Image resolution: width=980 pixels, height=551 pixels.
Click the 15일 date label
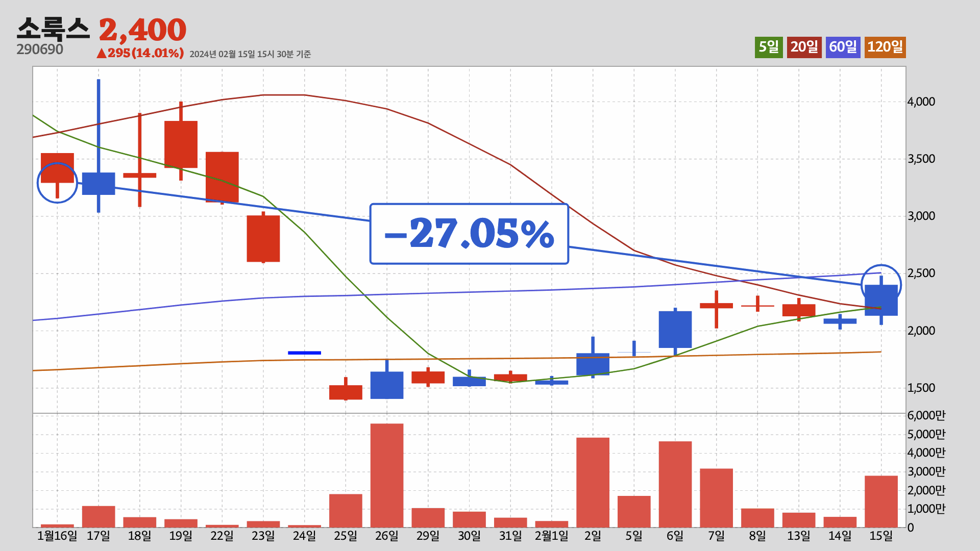[x=881, y=536]
